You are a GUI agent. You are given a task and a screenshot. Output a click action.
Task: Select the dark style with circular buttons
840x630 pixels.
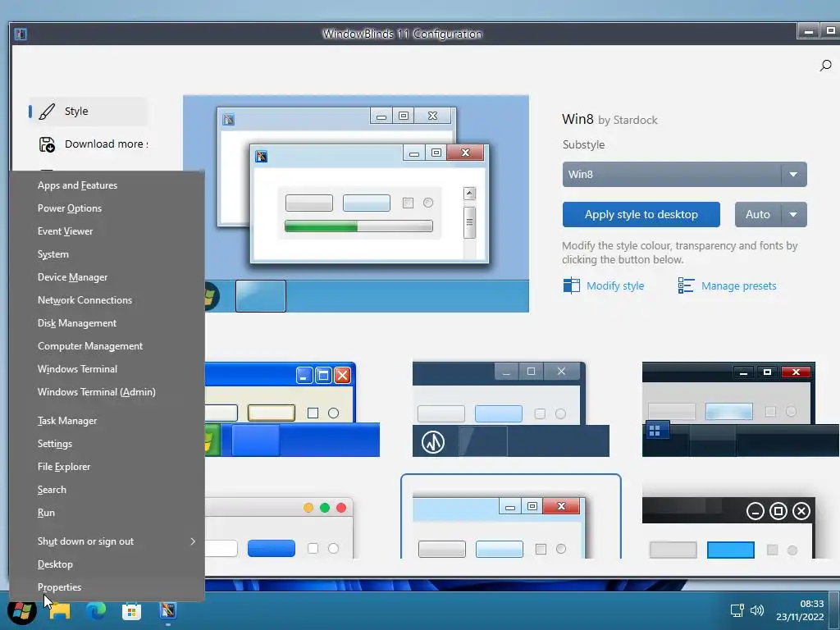[x=728, y=527]
